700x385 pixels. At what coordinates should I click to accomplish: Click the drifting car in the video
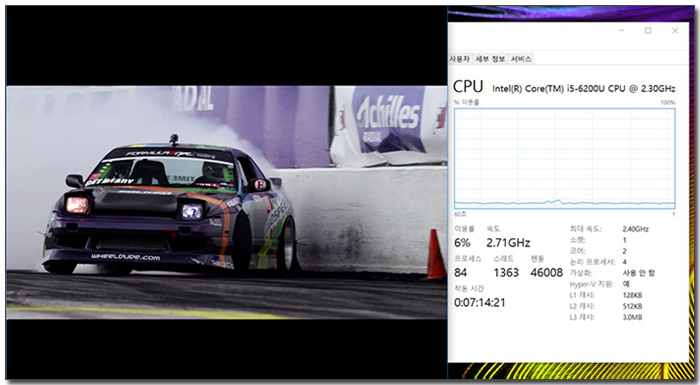(172, 206)
